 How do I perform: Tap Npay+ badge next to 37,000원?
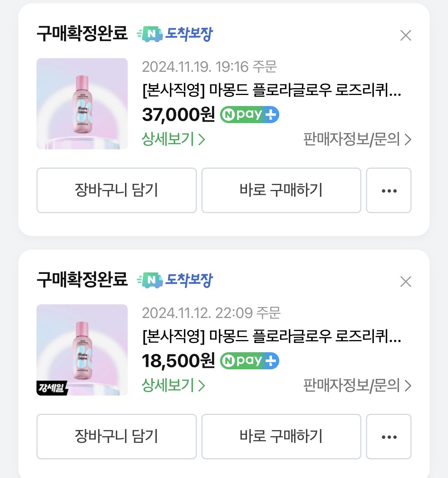coord(250,114)
